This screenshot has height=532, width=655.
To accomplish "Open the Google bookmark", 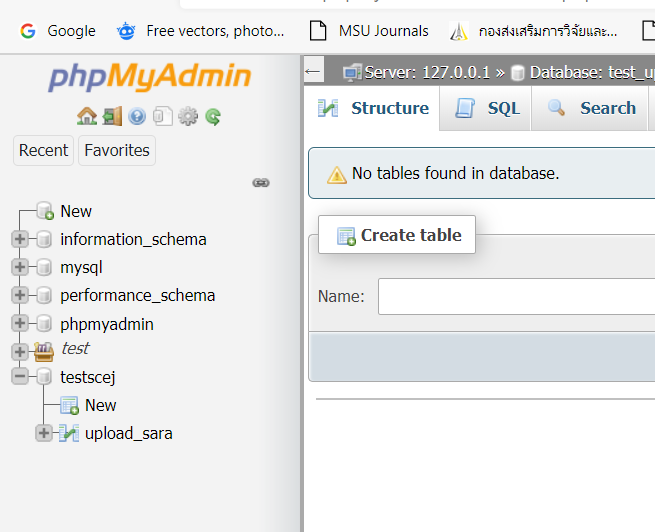I will click(58, 31).
